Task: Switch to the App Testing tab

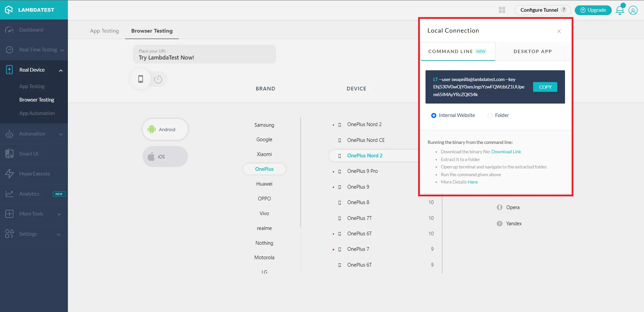Action: pyautogui.click(x=104, y=31)
